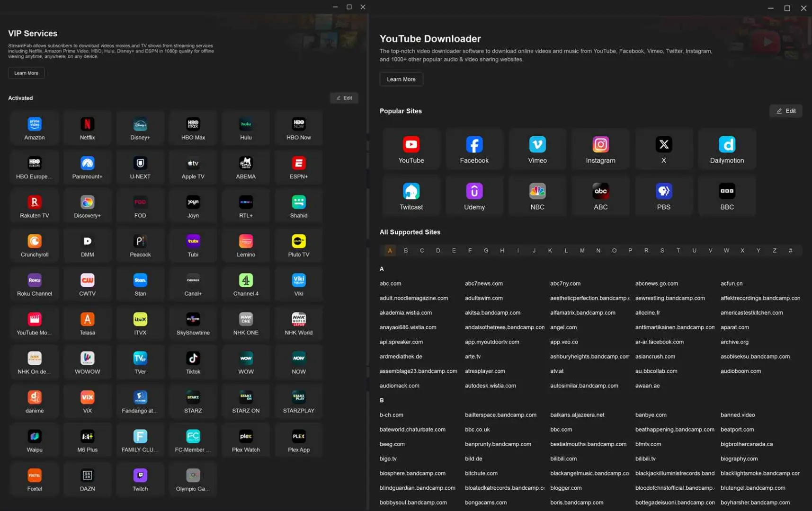Select Facebook in Popular Sites
The image size is (812, 511).
pyautogui.click(x=474, y=149)
